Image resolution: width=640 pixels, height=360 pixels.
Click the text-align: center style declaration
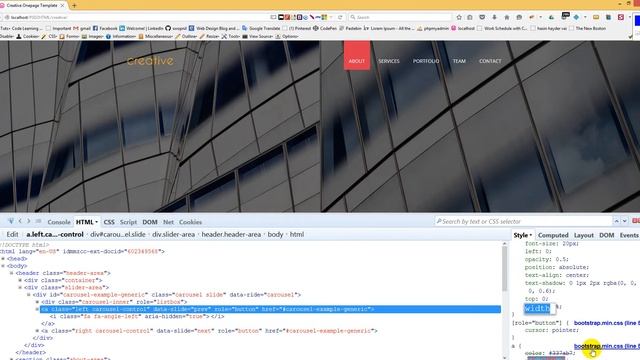[x=557, y=275]
